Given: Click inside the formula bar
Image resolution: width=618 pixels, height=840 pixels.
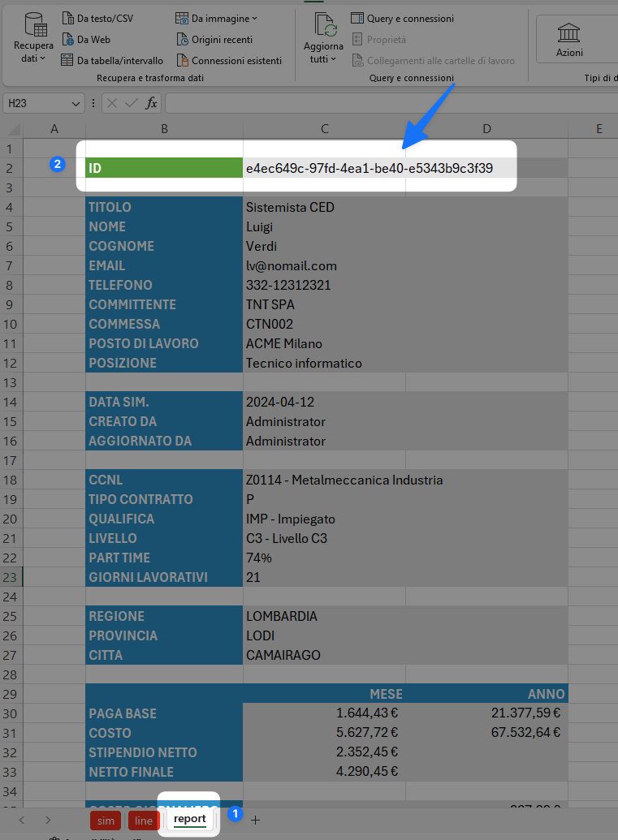Looking at the screenshot, I should pyautogui.click(x=390, y=103).
